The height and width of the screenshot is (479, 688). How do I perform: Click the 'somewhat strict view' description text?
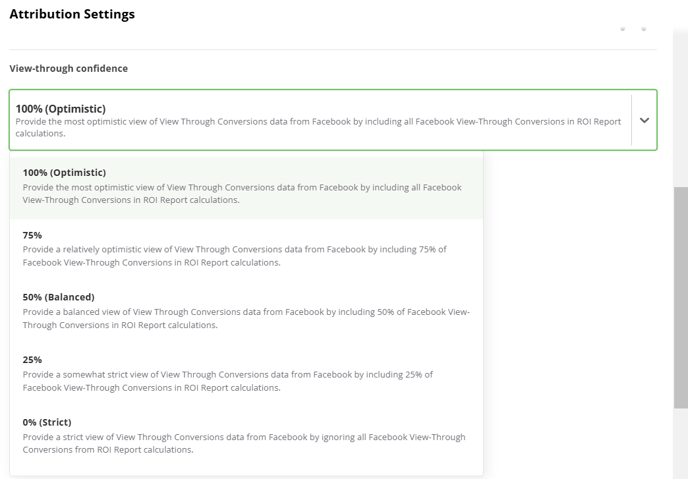coord(227,381)
